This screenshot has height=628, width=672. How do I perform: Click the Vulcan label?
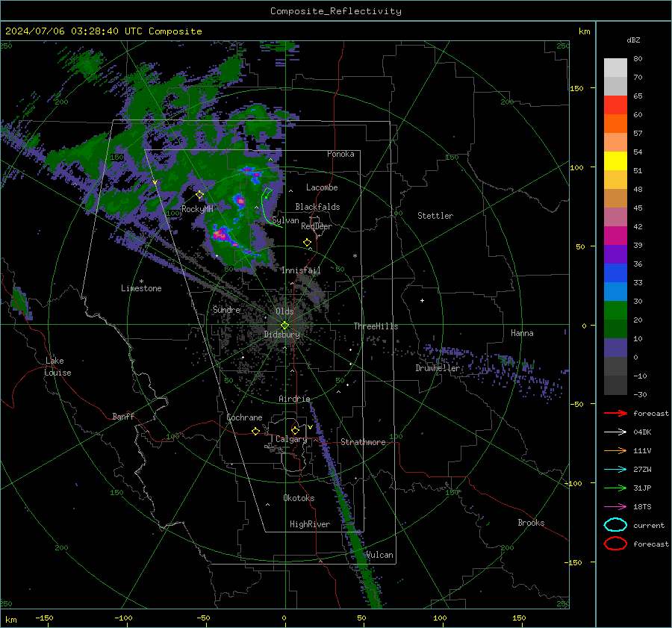pos(380,555)
